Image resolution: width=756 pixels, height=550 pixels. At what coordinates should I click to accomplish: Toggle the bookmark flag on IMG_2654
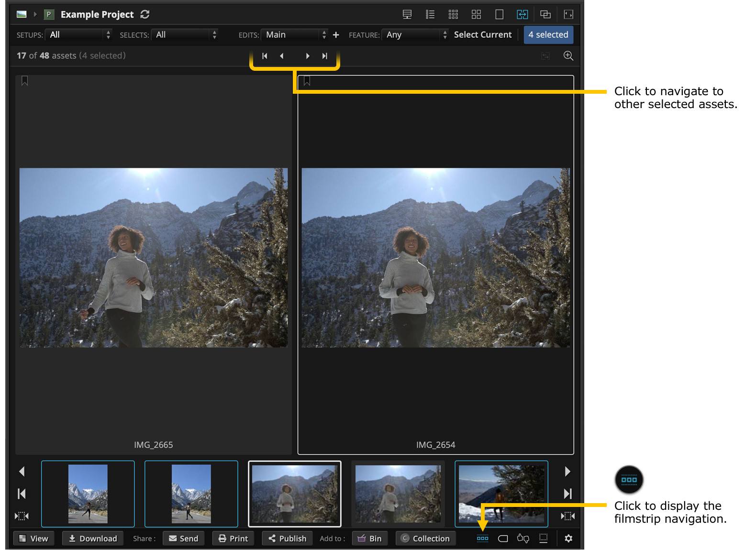click(307, 81)
